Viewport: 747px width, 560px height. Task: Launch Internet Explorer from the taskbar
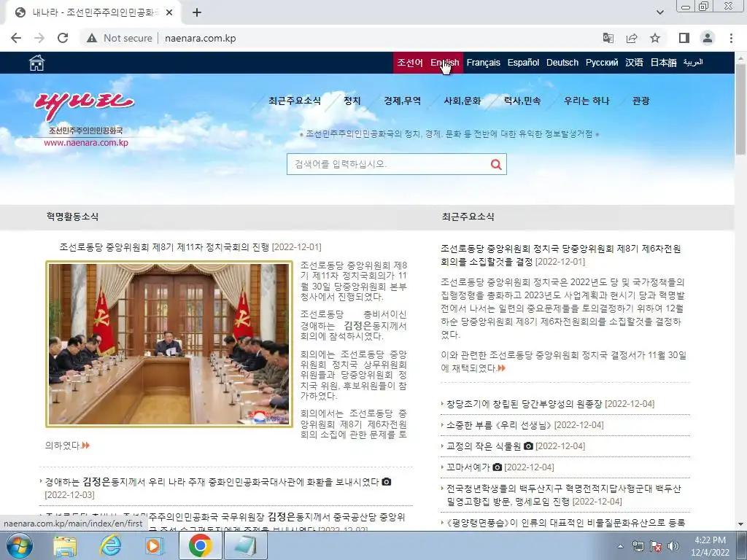(111, 545)
